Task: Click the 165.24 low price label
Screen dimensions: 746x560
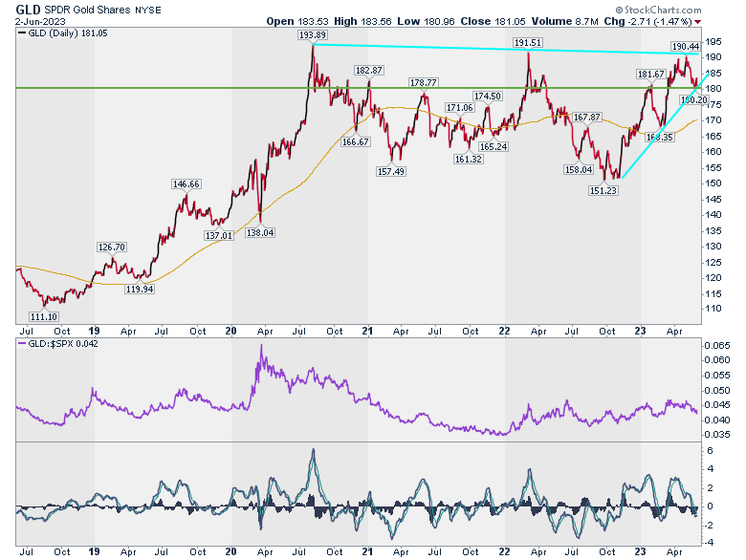Action: (x=494, y=146)
